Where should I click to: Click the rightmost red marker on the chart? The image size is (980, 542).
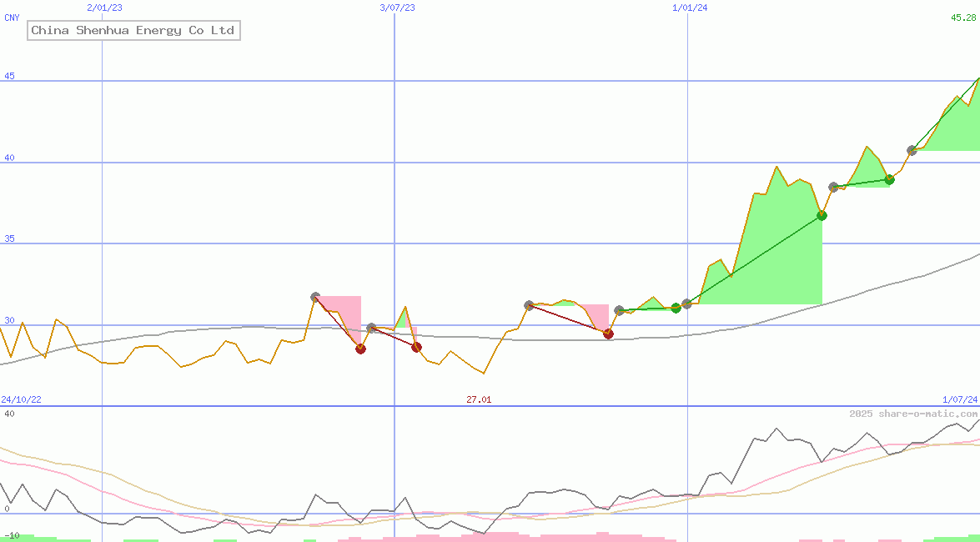tap(608, 334)
